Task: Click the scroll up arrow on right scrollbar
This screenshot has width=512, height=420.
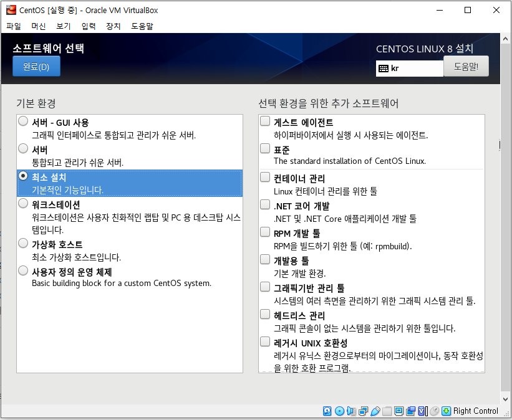Action: 506,39
